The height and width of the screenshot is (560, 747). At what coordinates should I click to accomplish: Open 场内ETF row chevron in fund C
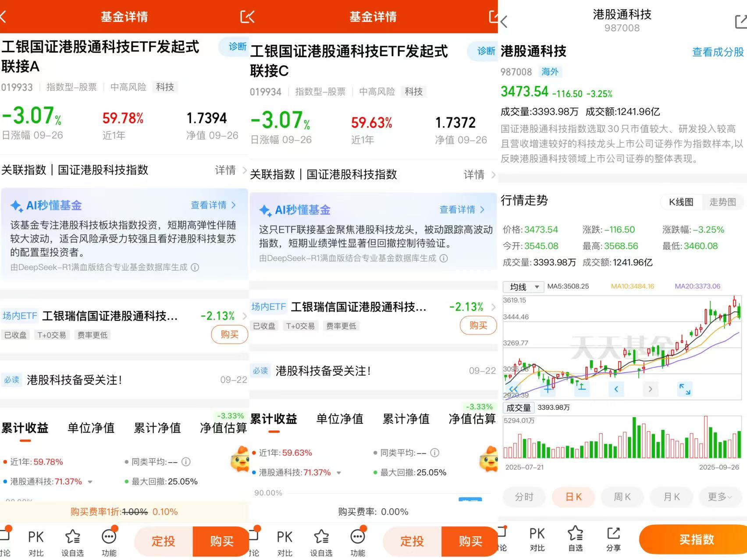(493, 307)
